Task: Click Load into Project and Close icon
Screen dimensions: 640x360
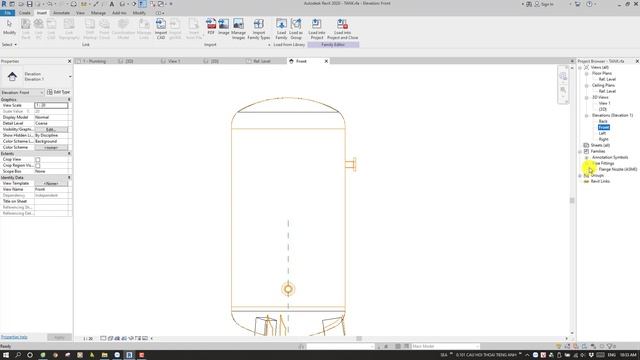Action: [342, 29]
